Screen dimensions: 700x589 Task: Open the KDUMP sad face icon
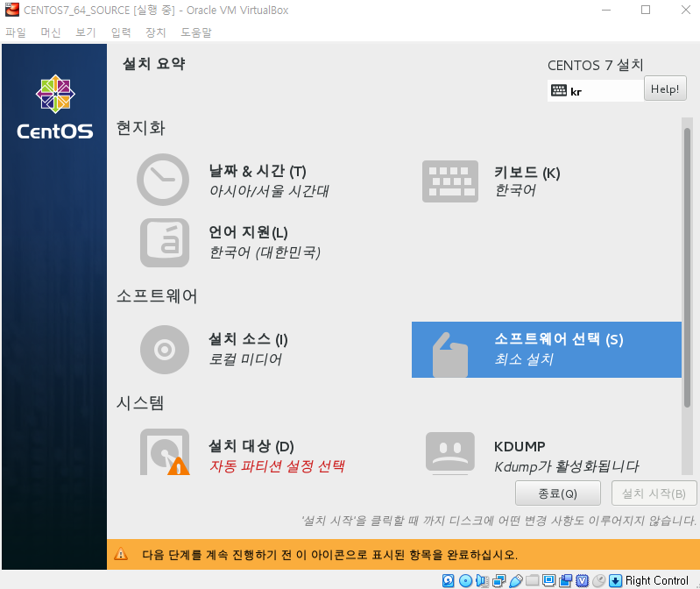(450, 452)
